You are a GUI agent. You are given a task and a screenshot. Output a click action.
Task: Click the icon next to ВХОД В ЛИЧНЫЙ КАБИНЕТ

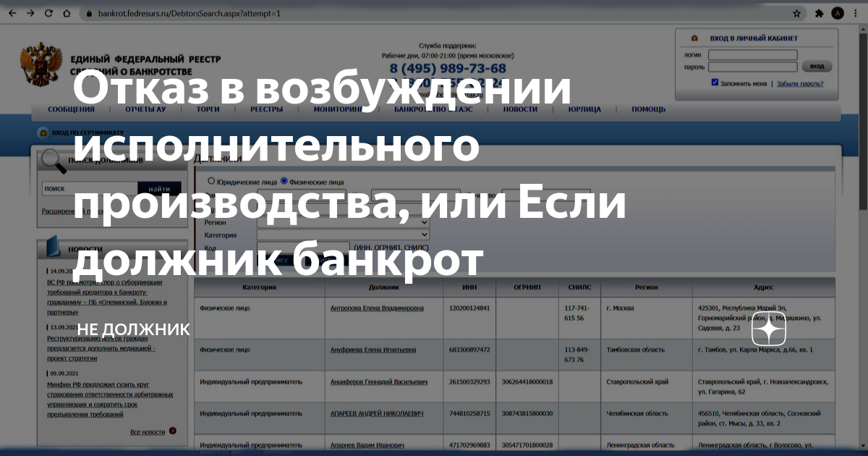[x=694, y=38]
